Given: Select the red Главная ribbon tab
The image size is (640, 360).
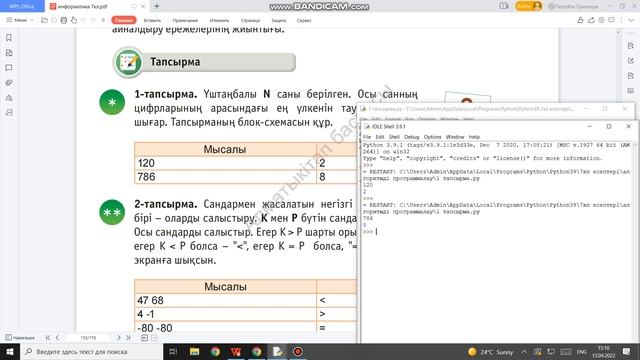Looking at the screenshot, I should click(x=124, y=20).
